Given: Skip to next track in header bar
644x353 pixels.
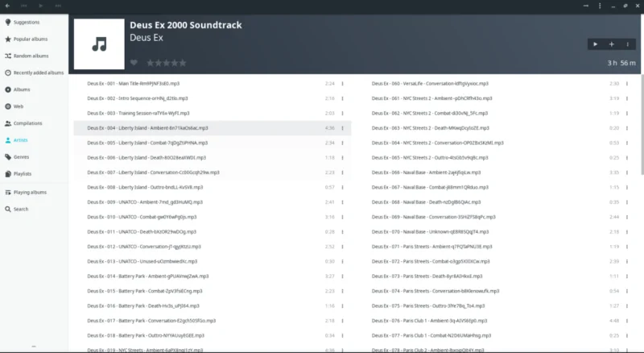Looking at the screenshot, I should (58, 6).
